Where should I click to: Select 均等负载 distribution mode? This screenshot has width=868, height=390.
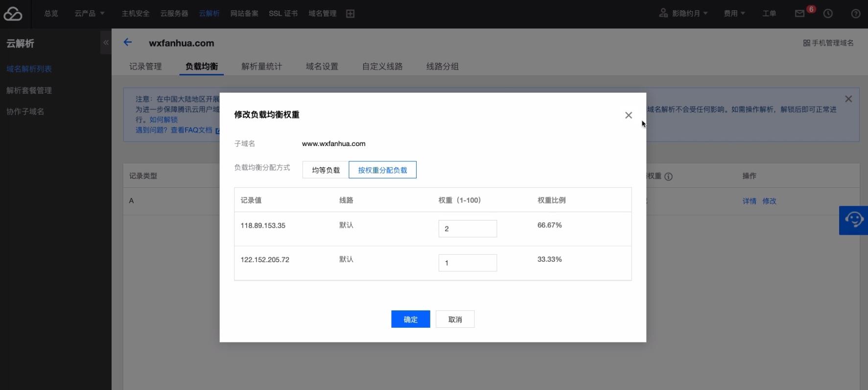pyautogui.click(x=326, y=170)
